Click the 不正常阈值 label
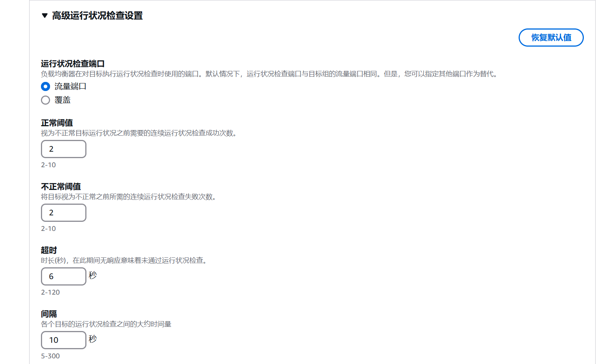 pyautogui.click(x=61, y=187)
